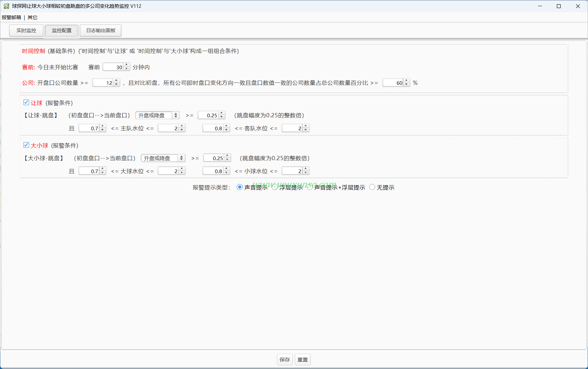Click the 保存 button
Screen dimensions: 588x369
285,360
